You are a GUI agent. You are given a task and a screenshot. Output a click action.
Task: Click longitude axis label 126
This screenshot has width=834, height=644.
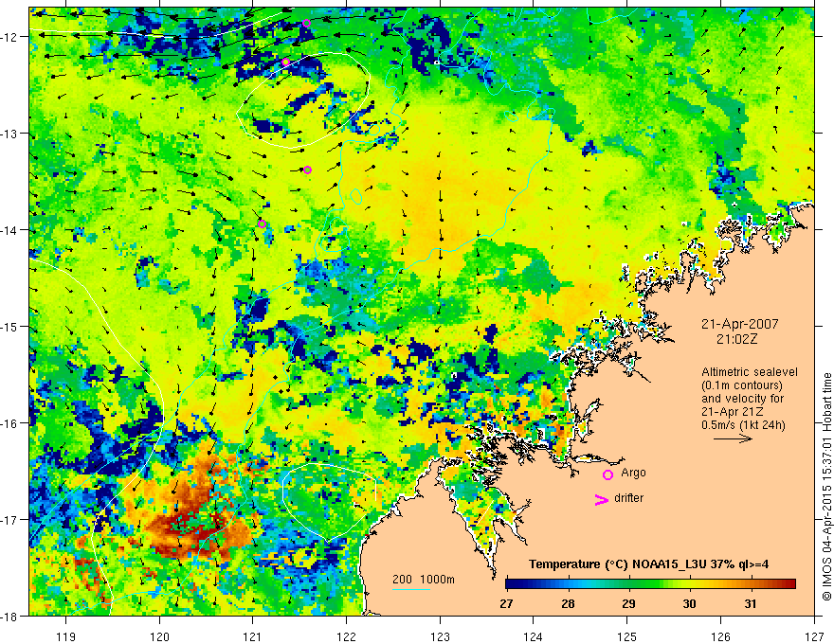pos(720,636)
